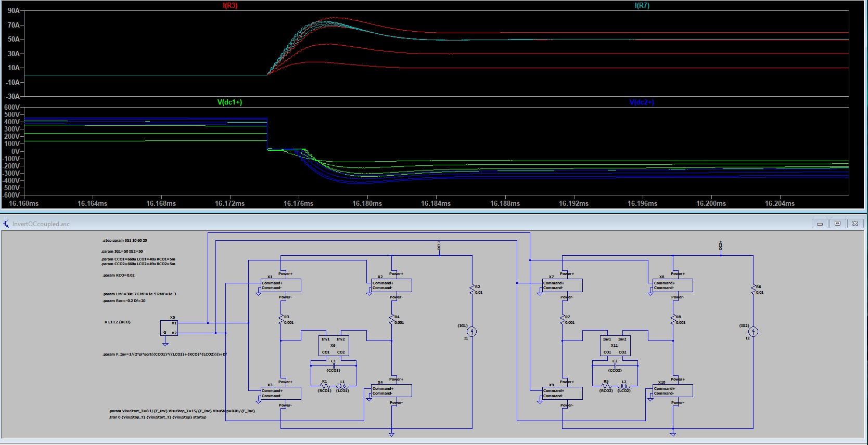Viewport: 868px width, 445px height.
Task: Click the X6 subcircuit block
Action: coord(333,346)
